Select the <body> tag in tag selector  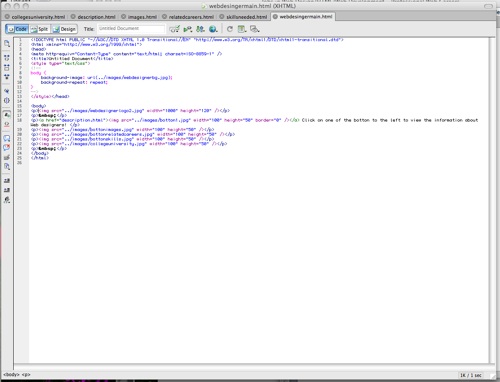click(11, 375)
